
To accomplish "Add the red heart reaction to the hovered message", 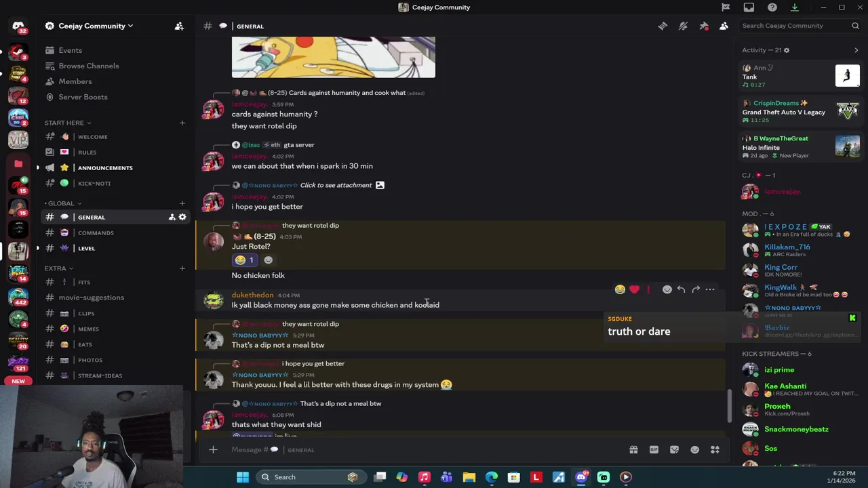I will tap(634, 289).
